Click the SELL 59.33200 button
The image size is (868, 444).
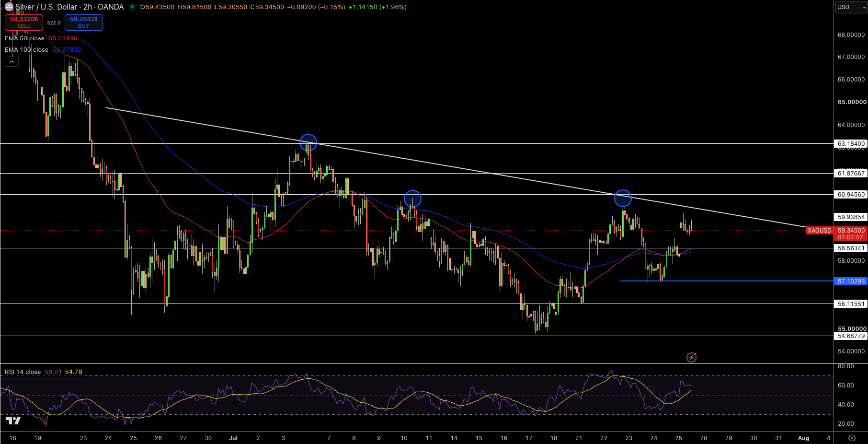click(x=24, y=23)
